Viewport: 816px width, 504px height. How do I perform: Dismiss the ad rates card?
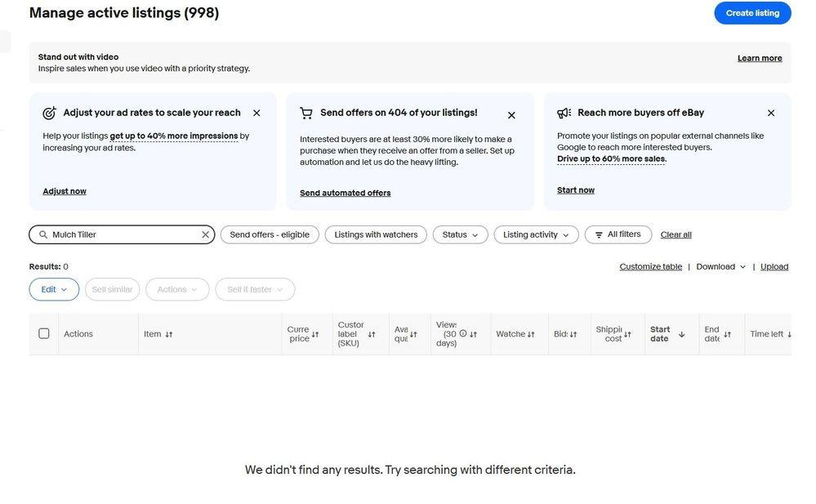point(256,113)
